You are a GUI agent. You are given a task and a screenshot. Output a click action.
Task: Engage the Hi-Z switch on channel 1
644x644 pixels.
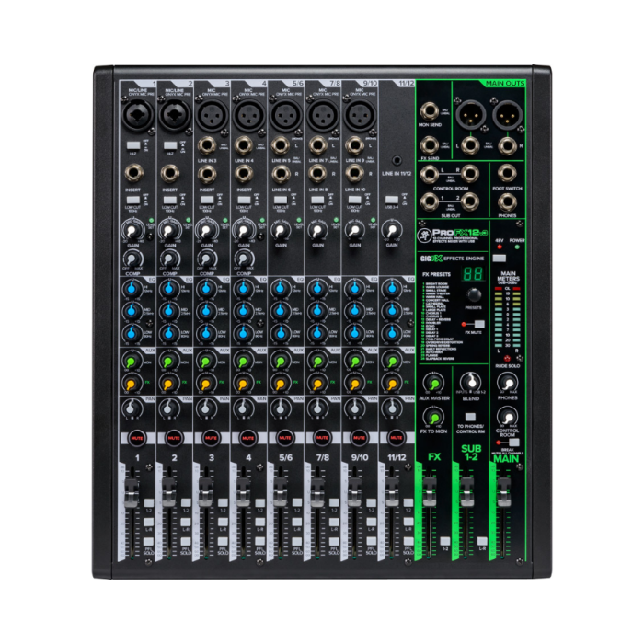(133, 145)
